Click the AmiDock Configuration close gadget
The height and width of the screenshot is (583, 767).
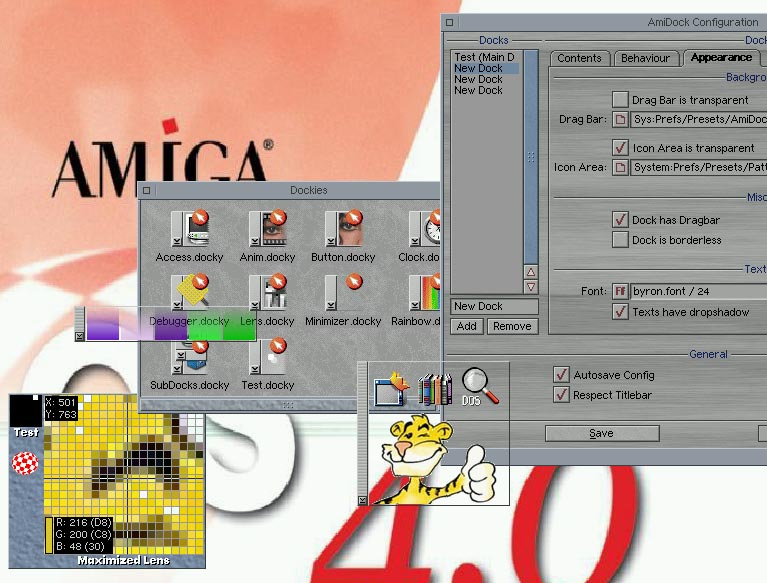[x=450, y=22]
